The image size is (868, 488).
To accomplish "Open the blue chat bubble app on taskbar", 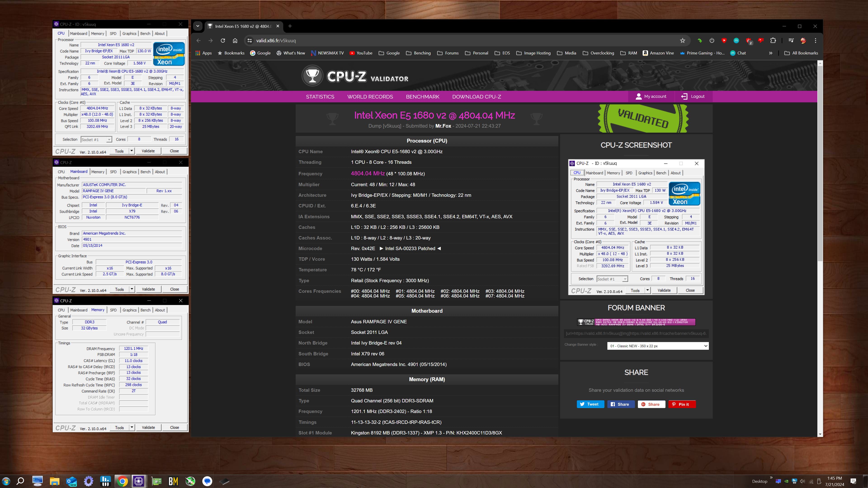I will [x=207, y=481].
